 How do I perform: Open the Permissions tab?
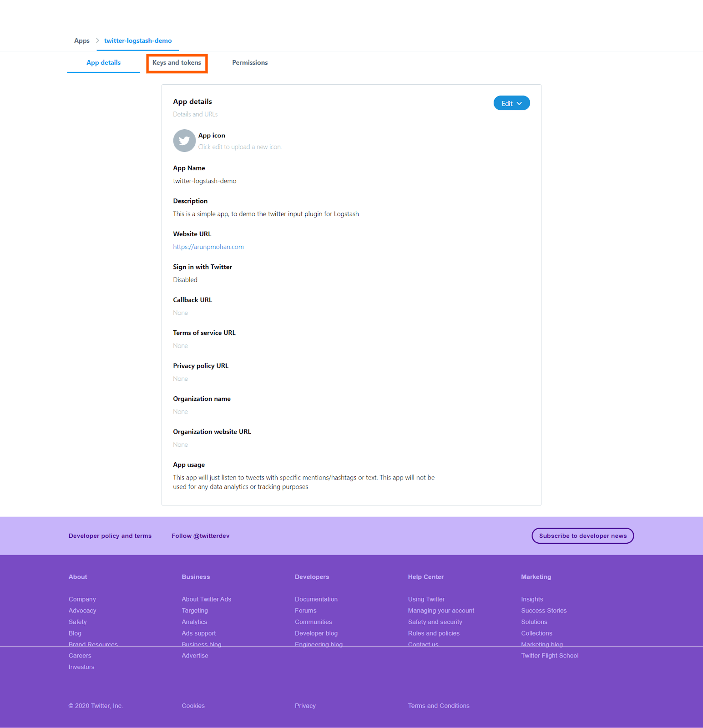pos(250,63)
